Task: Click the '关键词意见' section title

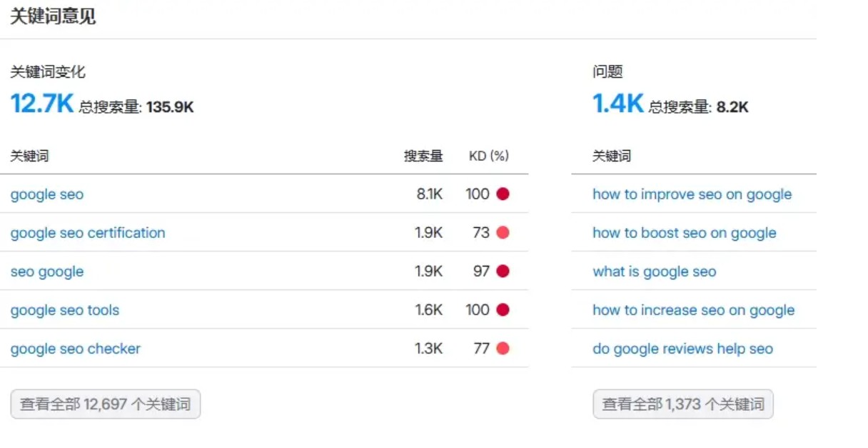Action: (53, 16)
